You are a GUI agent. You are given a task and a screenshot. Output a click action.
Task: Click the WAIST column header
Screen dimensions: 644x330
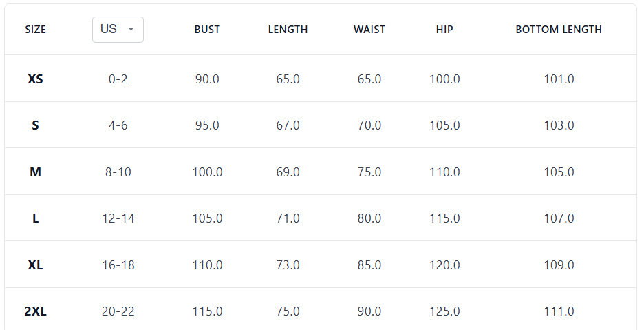point(369,30)
